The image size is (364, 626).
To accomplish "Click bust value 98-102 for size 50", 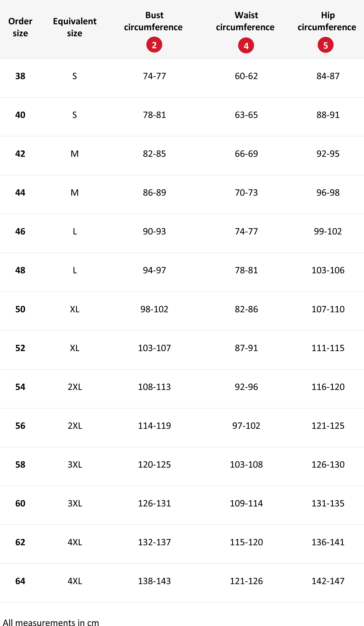I will point(154,309).
